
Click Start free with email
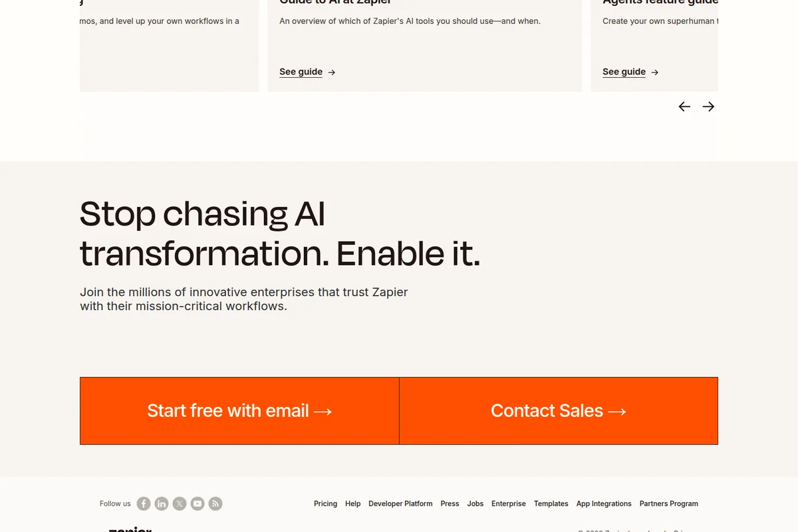239,410
